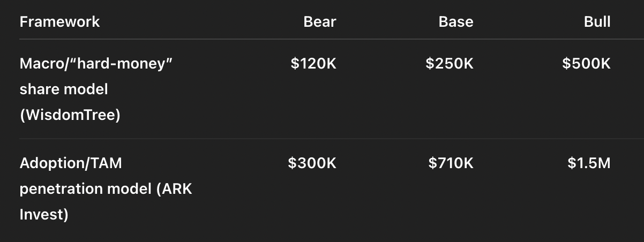
Task: Click the "Adoption/TAM" text line
Action: tap(71, 163)
